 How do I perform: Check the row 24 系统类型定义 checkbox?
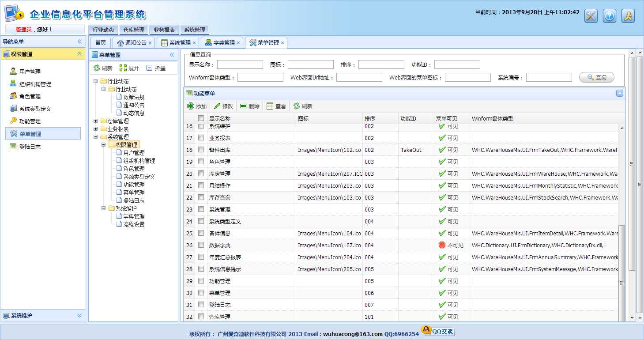coord(201,222)
